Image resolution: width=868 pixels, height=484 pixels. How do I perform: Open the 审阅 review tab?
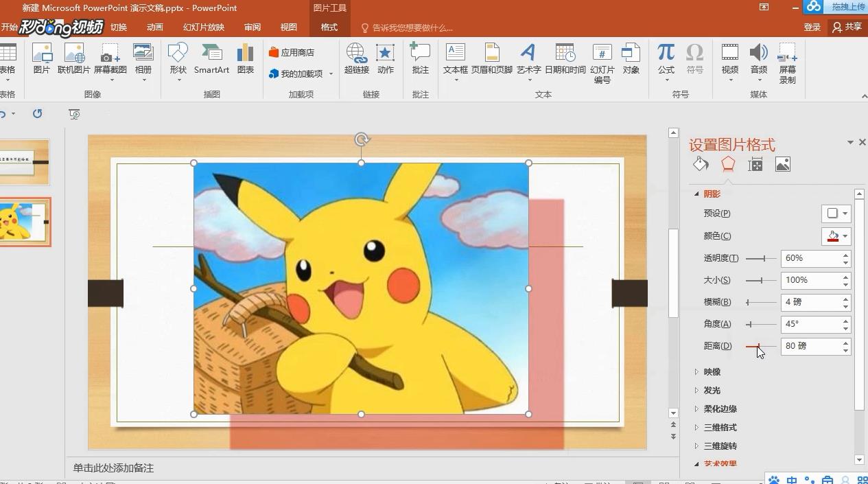click(253, 27)
